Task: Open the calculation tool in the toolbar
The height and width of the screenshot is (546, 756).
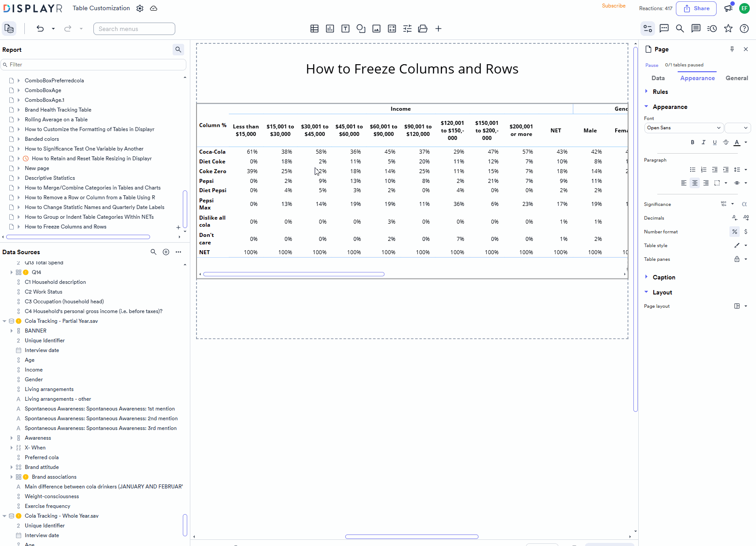Action: pyautogui.click(x=392, y=28)
